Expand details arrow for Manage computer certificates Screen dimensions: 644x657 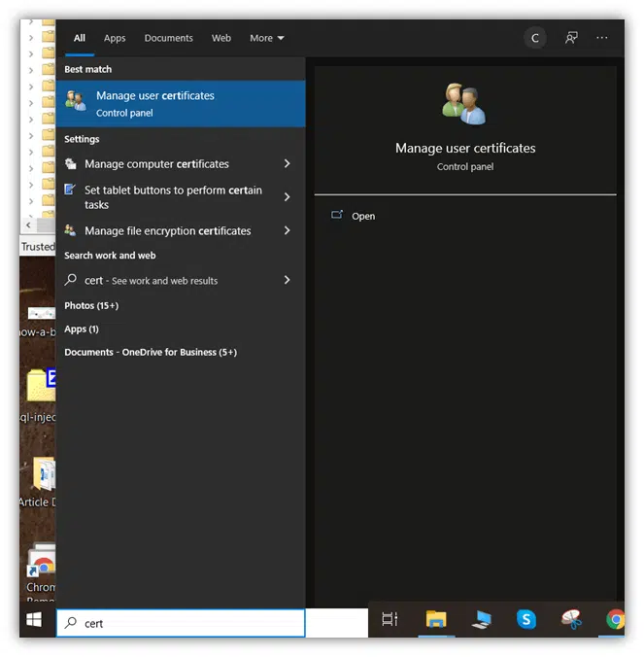point(287,163)
